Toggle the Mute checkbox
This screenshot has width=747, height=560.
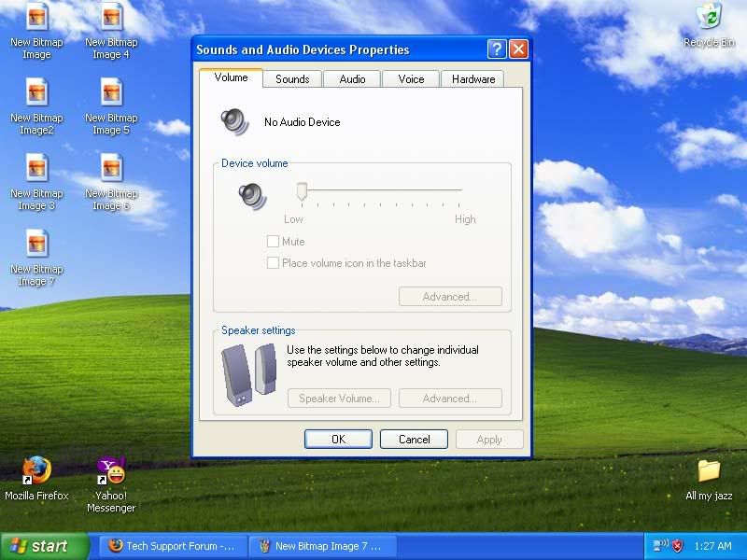[273, 242]
